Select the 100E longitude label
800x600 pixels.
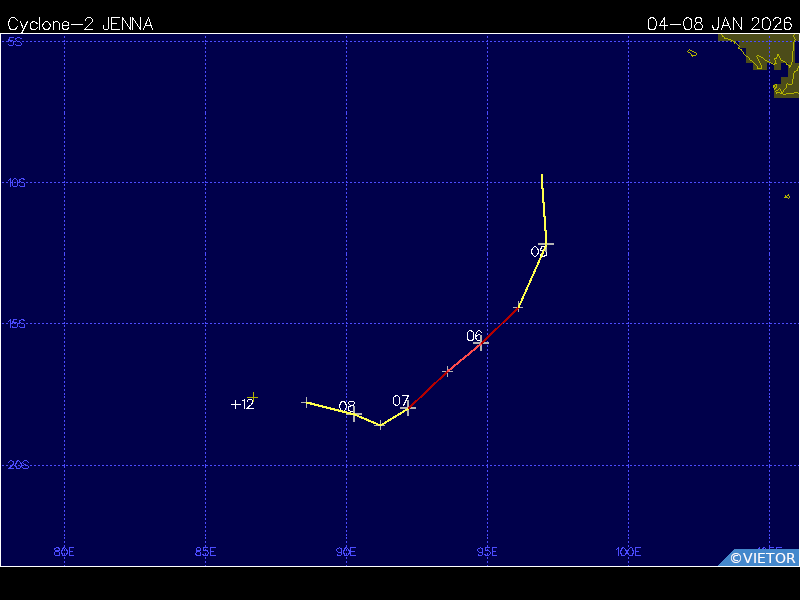tap(628, 551)
